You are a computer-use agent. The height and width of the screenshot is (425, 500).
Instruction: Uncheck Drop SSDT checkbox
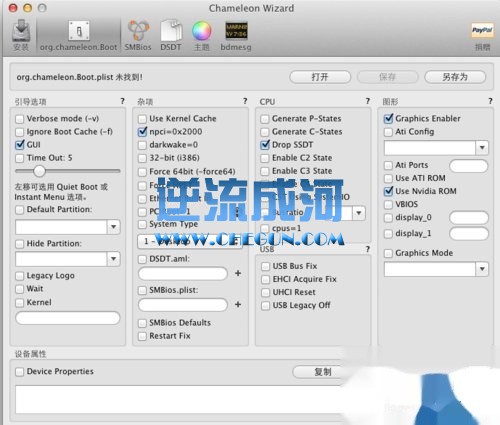(x=265, y=145)
